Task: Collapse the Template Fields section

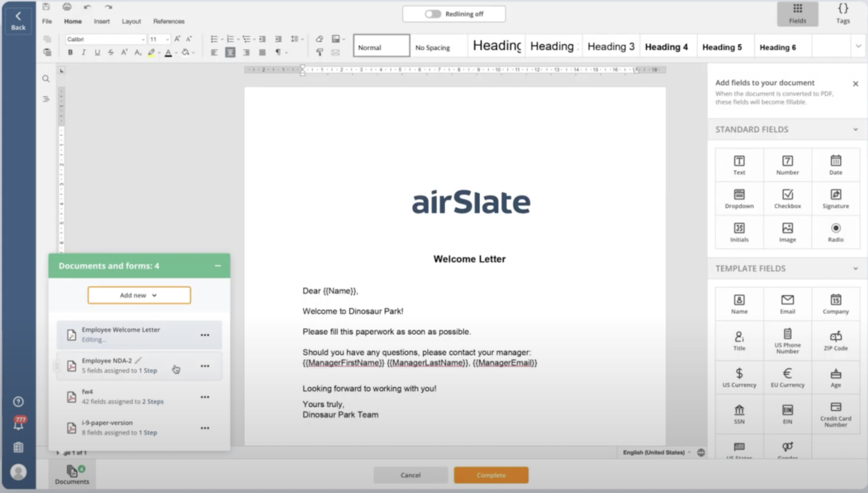Action: click(855, 269)
